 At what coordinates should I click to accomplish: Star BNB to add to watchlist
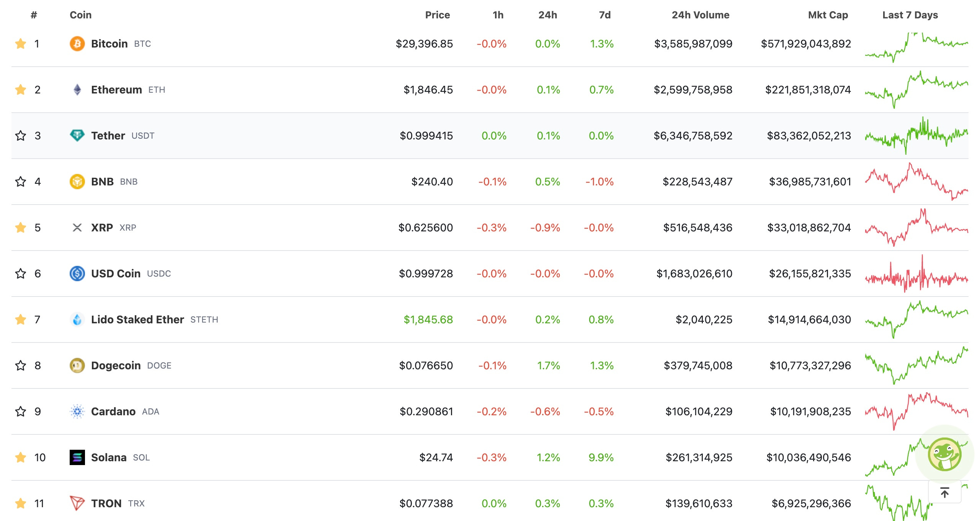(x=21, y=182)
